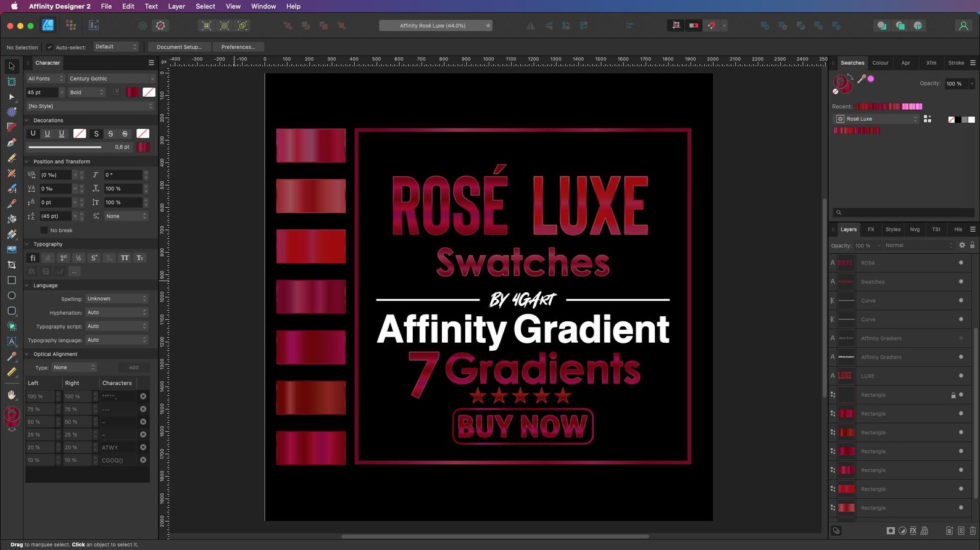Hide the Swatches text layer
This screenshot has height=550, width=980.
(x=961, y=282)
